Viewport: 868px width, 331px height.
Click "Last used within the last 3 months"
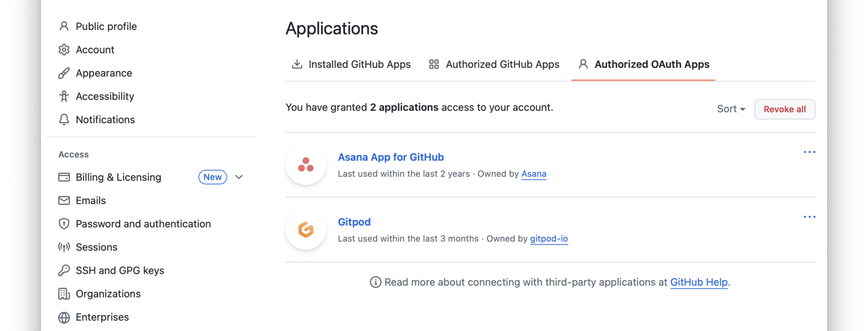(x=408, y=239)
